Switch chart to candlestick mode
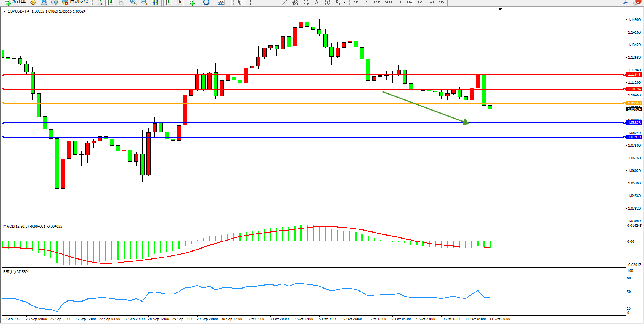The height and width of the screenshot is (324, 644). coord(110,2)
